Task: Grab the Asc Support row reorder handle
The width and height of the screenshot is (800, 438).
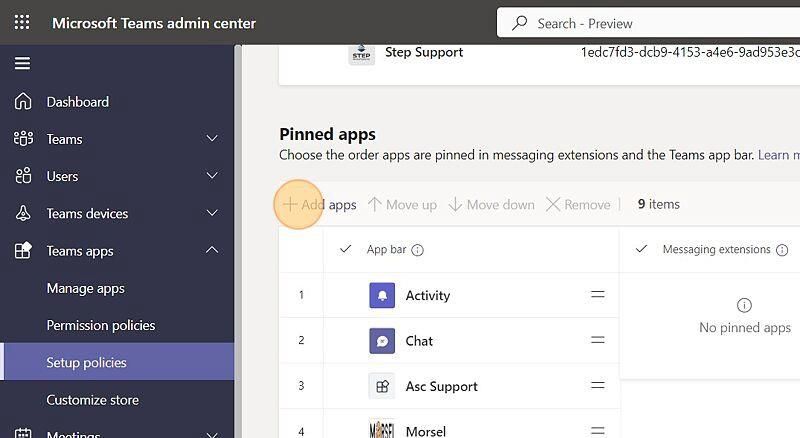Action: 597,385
